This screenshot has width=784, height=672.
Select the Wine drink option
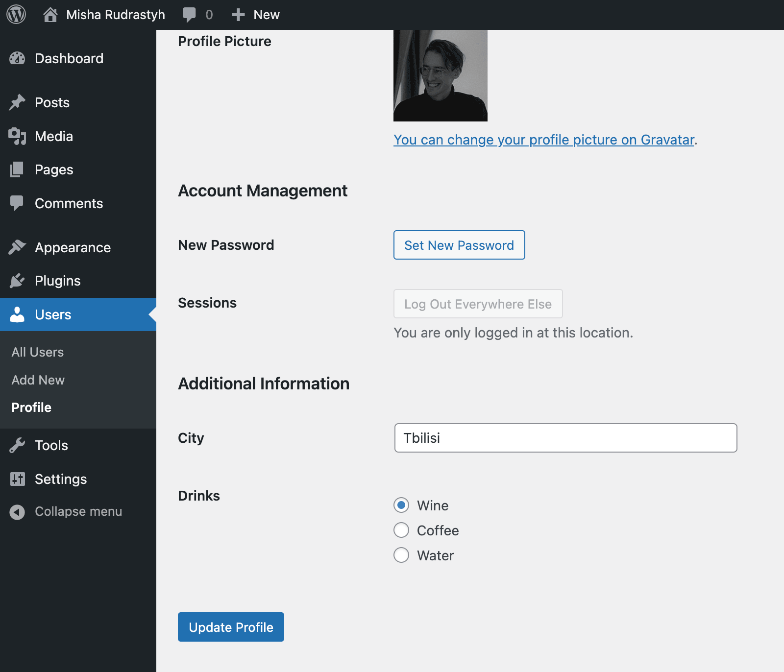(x=401, y=505)
